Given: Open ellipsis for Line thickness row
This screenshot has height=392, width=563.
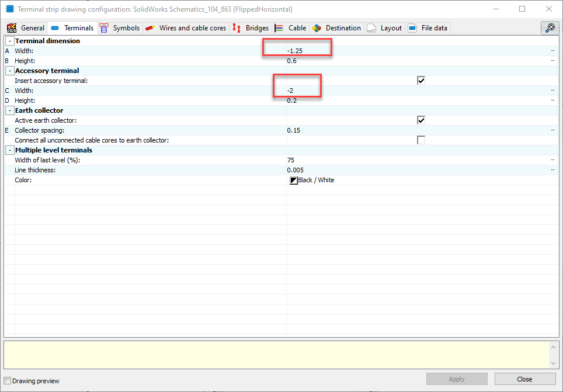Looking at the screenshot, I should pos(552,170).
